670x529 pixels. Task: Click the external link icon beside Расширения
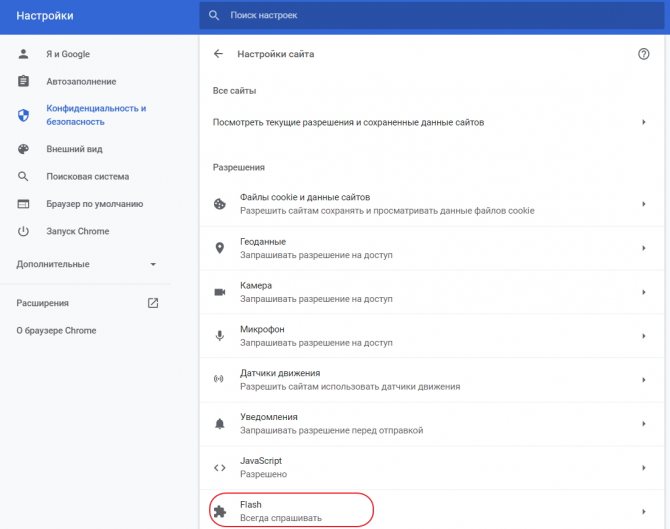click(x=153, y=303)
